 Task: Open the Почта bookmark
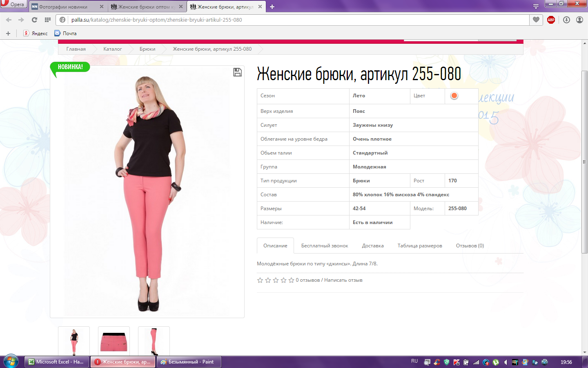coord(66,34)
